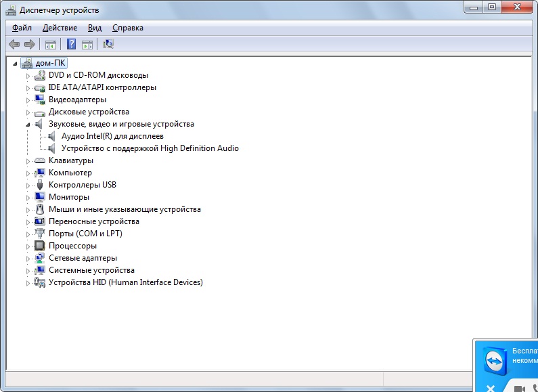Expand the Видеоадаптеры category
This screenshot has height=392, width=538.
[x=28, y=100]
